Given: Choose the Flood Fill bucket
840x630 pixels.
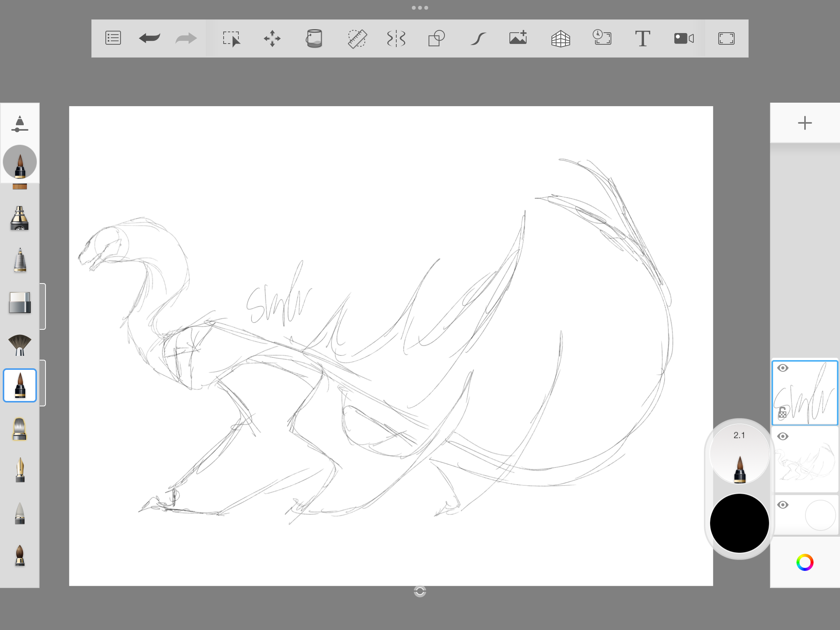Looking at the screenshot, I should [314, 38].
